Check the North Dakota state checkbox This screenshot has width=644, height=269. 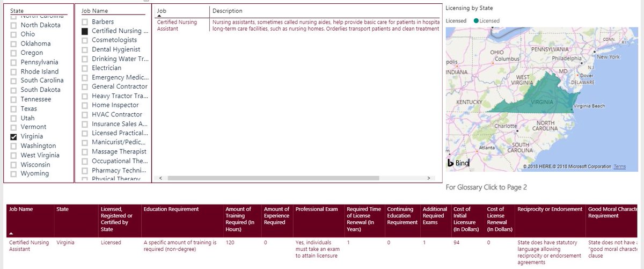click(14, 25)
